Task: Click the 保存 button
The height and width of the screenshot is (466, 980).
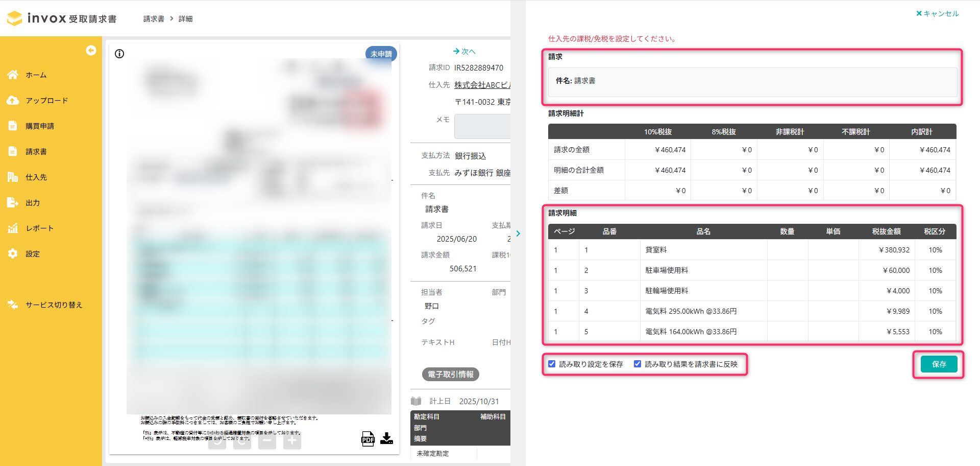Action: [939, 364]
